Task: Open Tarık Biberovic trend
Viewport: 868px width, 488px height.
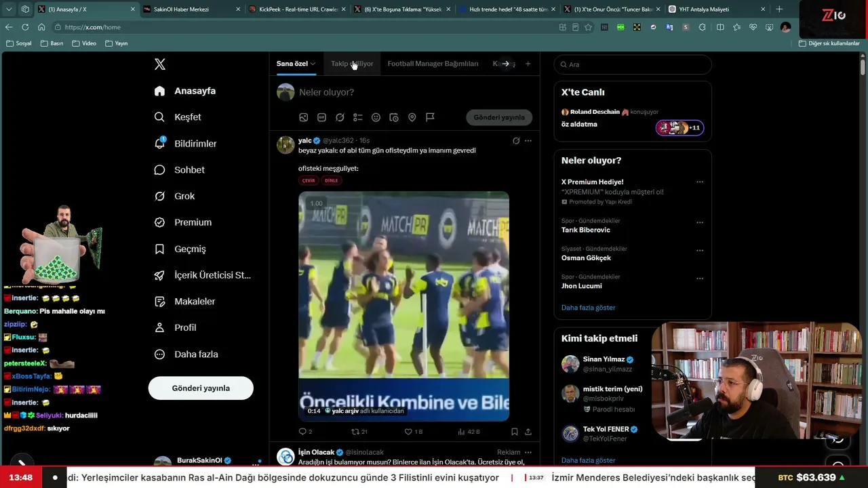Action: (x=586, y=230)
